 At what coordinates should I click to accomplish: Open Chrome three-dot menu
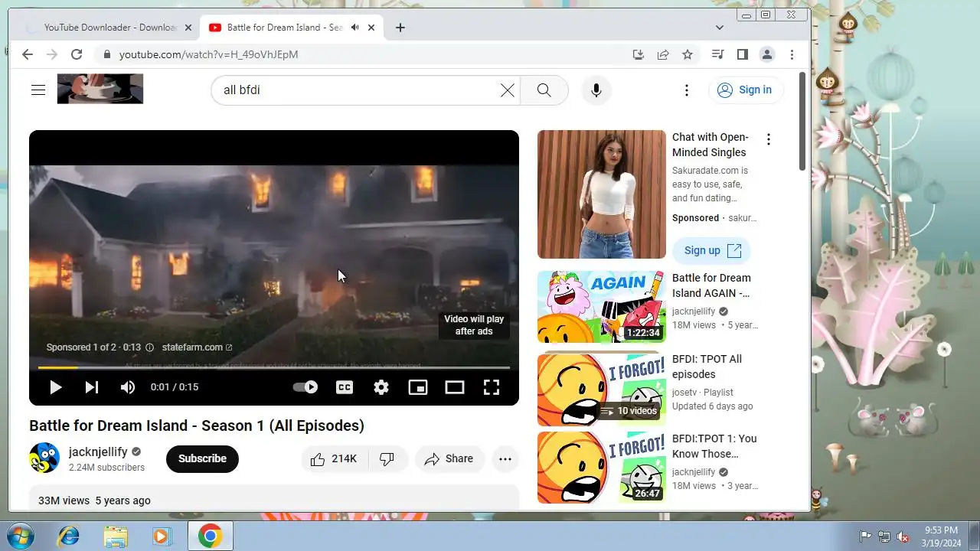pos(792,54)
